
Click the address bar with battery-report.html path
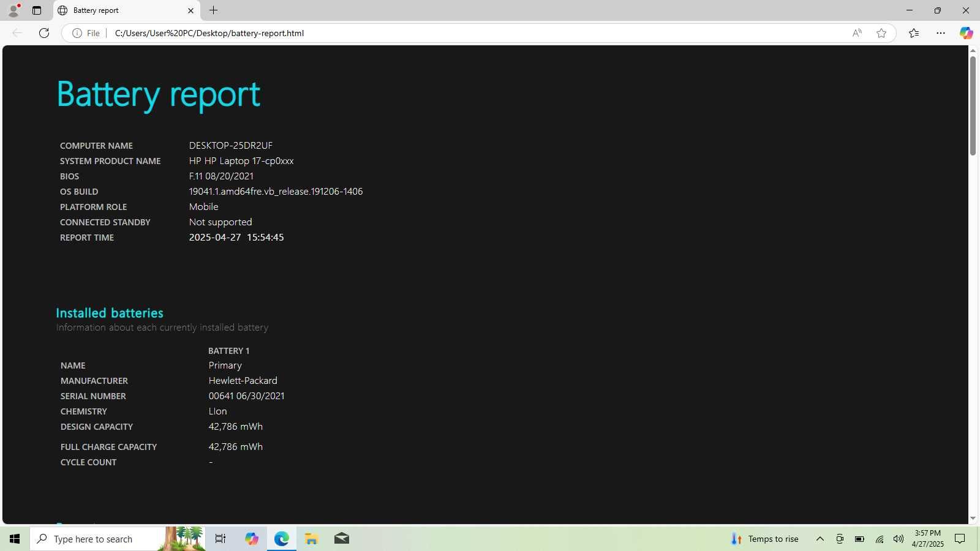pos(478,33)
